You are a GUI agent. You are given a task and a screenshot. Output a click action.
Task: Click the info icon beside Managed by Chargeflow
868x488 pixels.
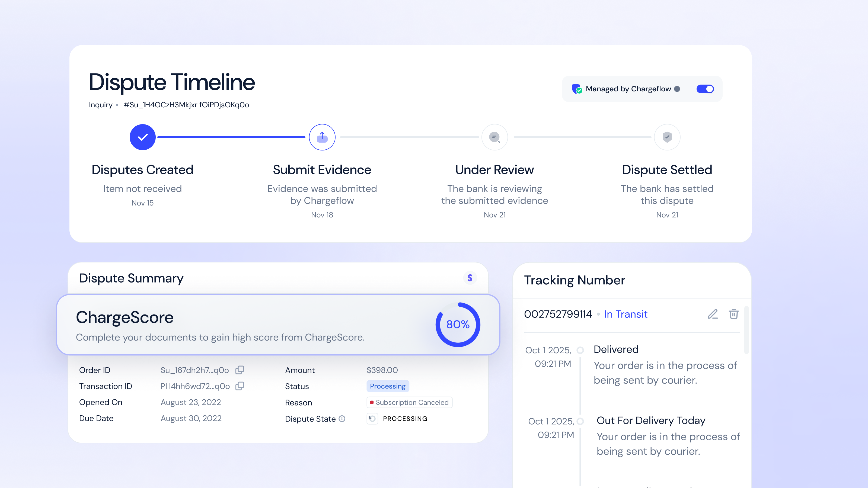click(677, 89)
